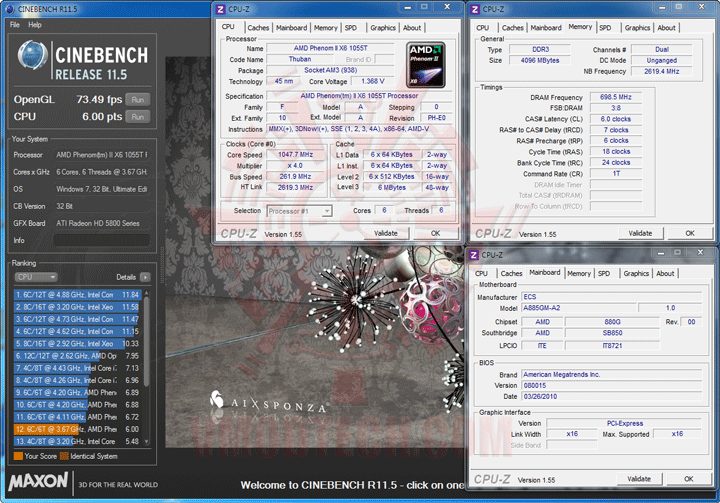The height and width of the screenshot is (503, 720).
Task: Click the CPU-Z icon of Memory window
Action: [475, 9]
